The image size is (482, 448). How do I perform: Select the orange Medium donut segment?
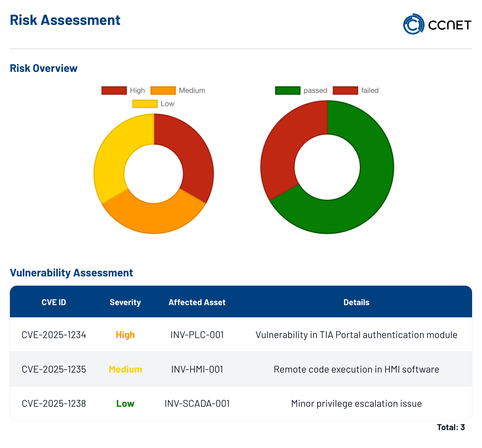(x=154, y=217)
